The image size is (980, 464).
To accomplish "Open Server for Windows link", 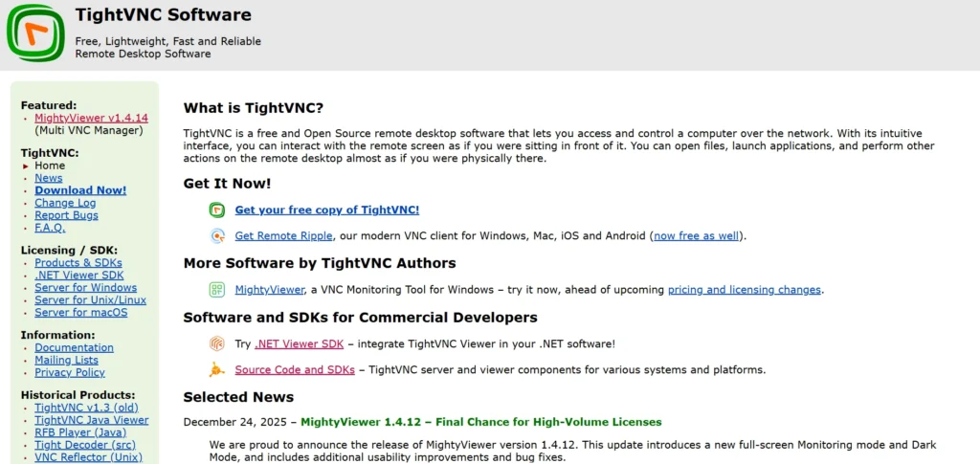I will pyautogui.click(x=85, y=288).
